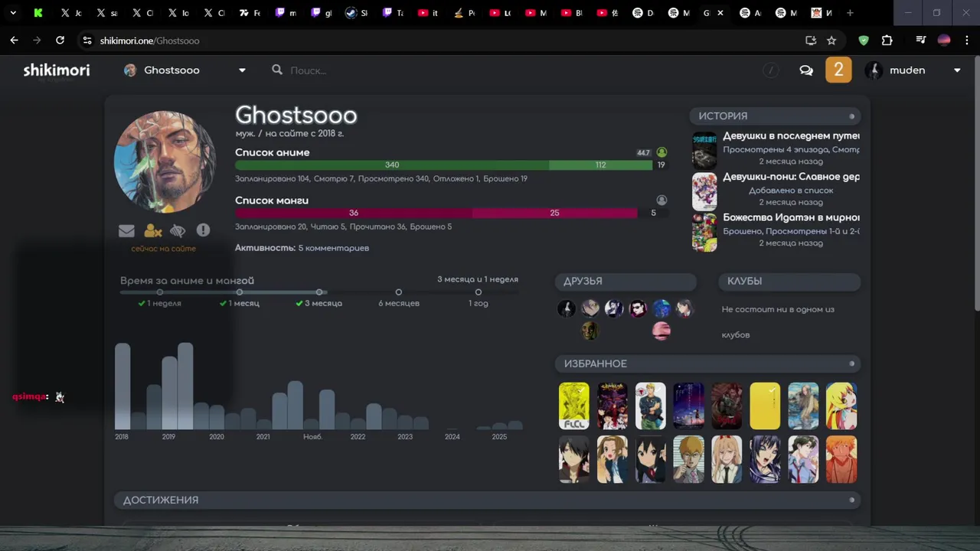980x551 pixels.
Task: Open the FLCL favorite poster
Action: 574,406
